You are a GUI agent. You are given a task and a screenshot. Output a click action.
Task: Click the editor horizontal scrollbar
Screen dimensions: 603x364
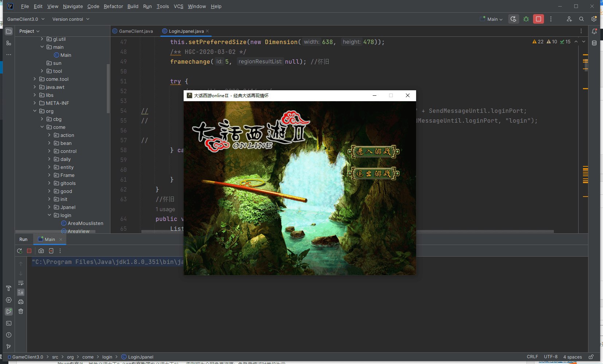point(347,231)
